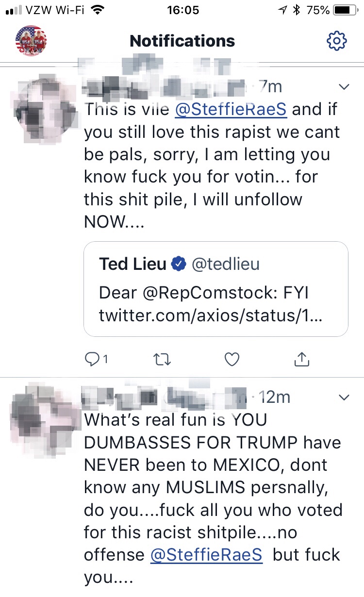
Task: Open the notification settings gear
Action: [x=337, y=41]
